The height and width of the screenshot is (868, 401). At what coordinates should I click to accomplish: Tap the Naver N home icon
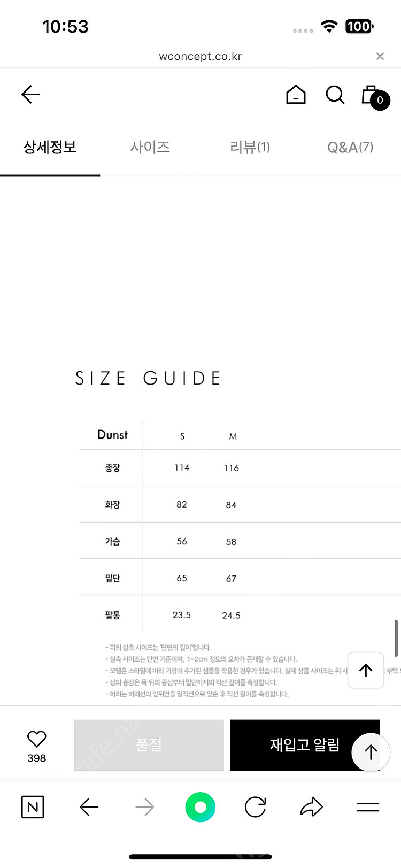click(x=33, y=807)
